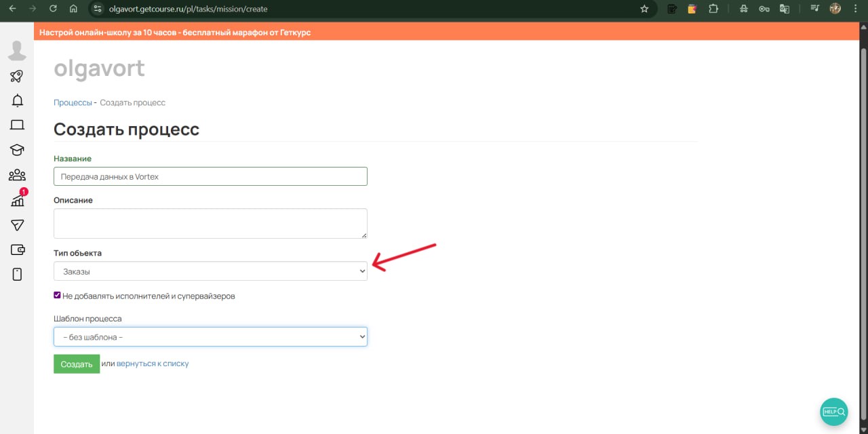Bookmark this page with the star icon
The image size is (868, 434).
644,9
